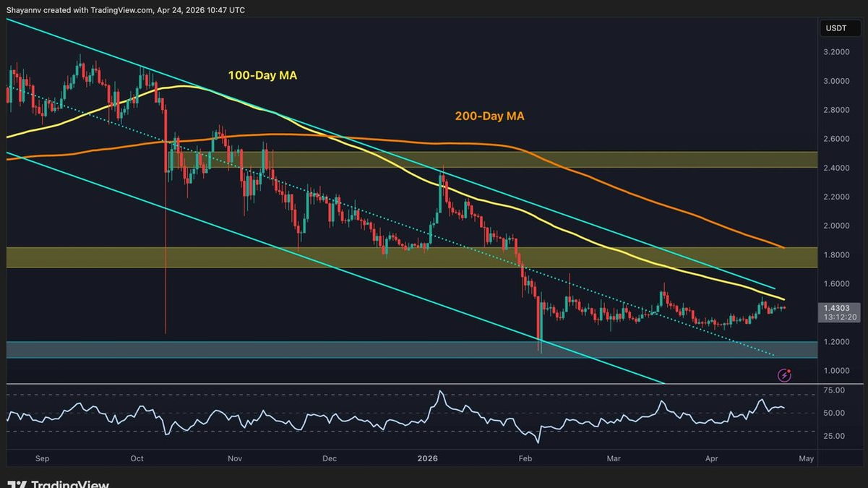Click the purple lightning bolt event icon

point(784,374)
